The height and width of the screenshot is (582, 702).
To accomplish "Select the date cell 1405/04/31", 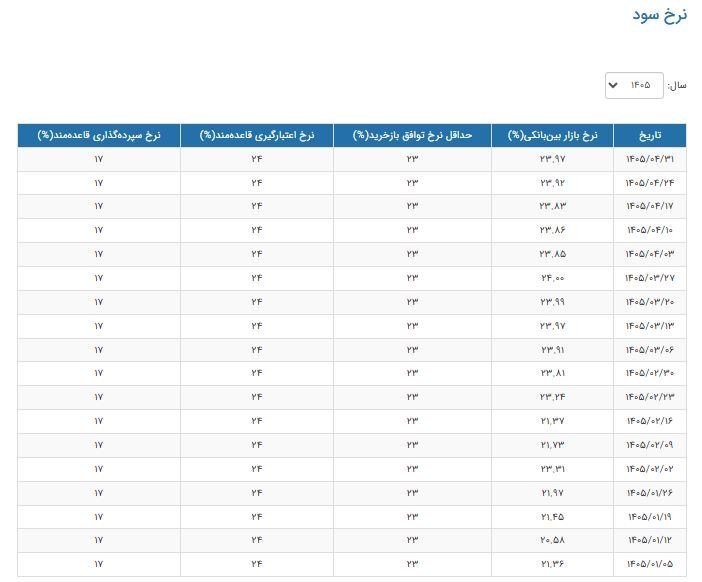I will (650, 159).
